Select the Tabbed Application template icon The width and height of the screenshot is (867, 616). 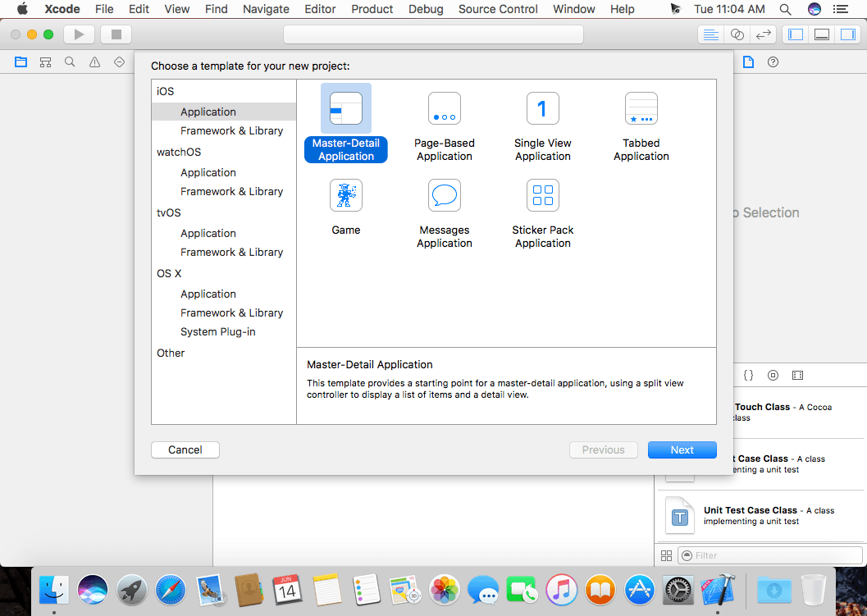641,108
